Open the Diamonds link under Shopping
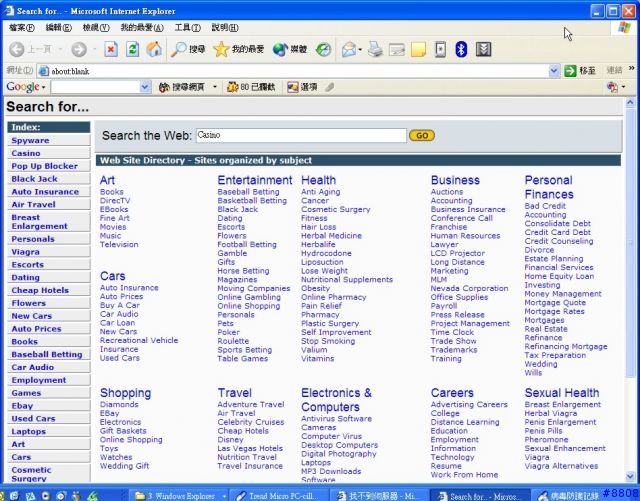 pyautogui.click(x=119, y=404)
